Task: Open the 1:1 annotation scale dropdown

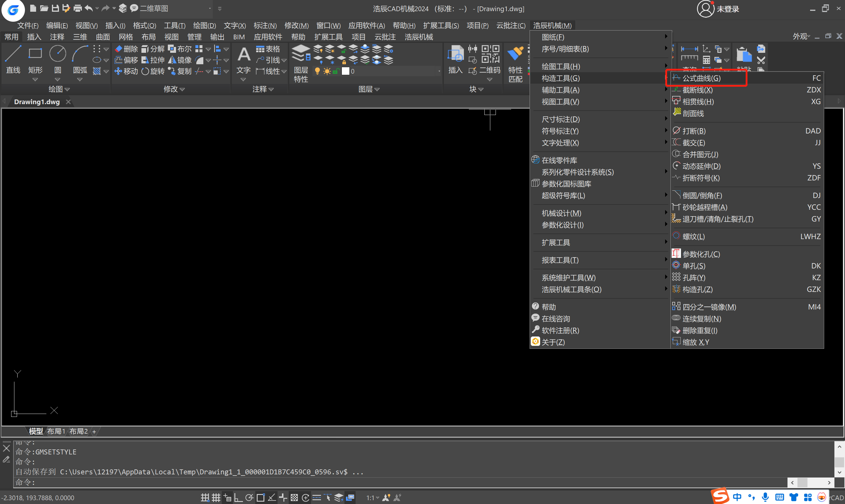Action: tap(372, 498)
